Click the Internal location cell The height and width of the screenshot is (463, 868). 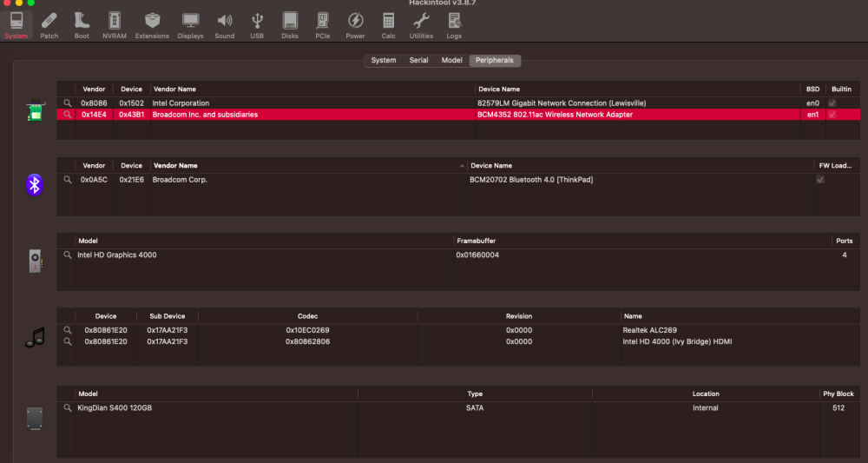click(x=706, y=407)
